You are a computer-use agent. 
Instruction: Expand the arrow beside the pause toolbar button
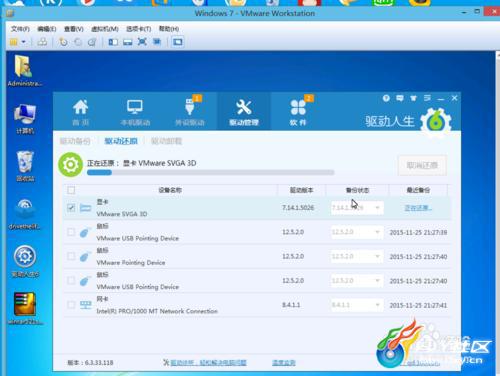click(23, 42)
